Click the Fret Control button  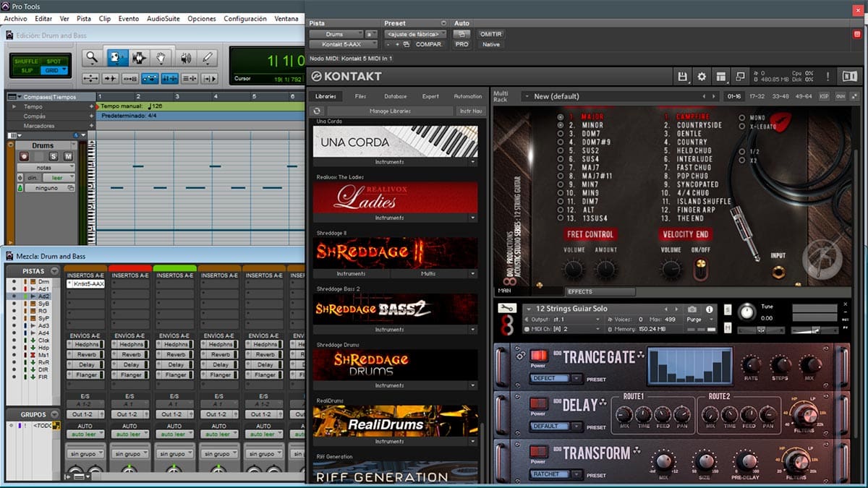[590, 234]
